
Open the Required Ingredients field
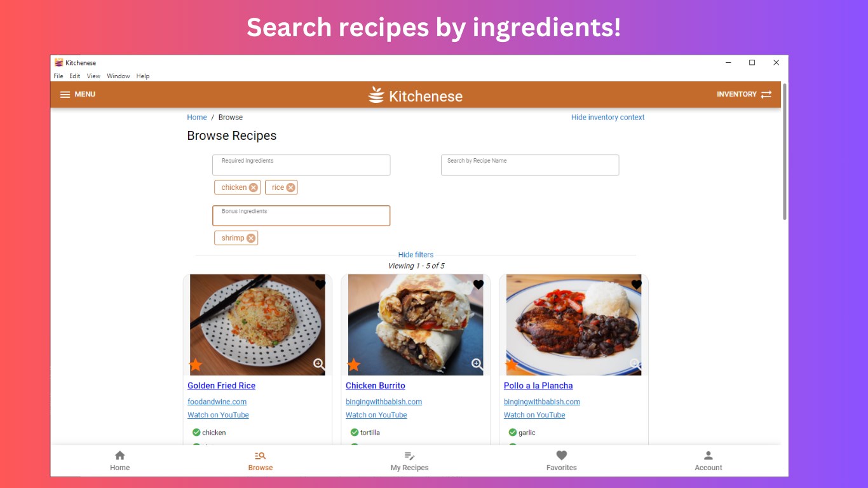pos(301,165)
